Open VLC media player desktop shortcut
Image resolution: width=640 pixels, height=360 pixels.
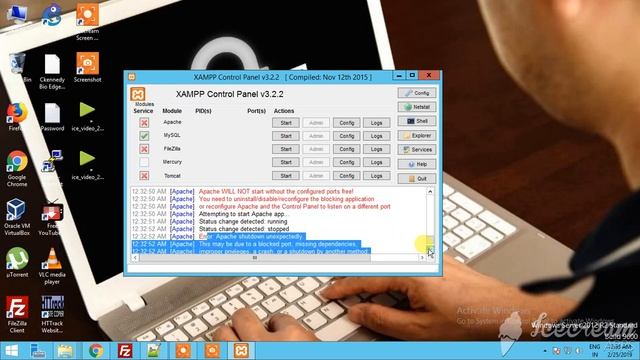[x=52, y=266]
